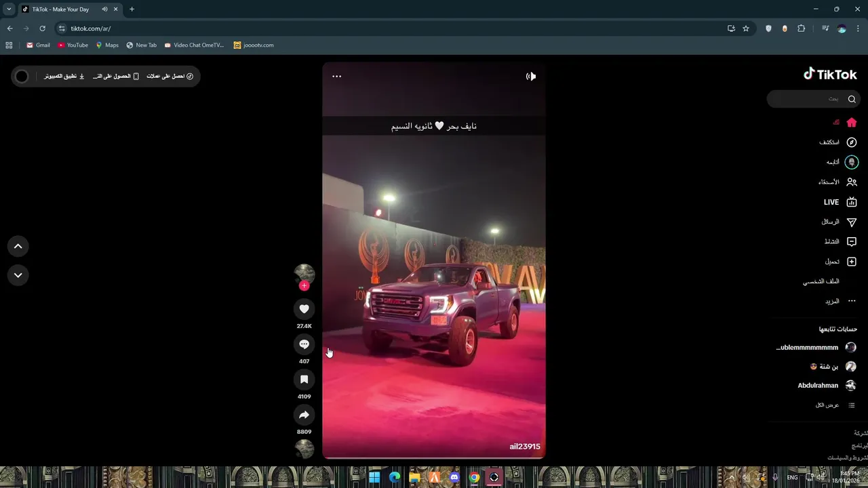This screenshot has height=488, width=868.
Task: Click the round profile circle in top-left pill
Action: tap(22, 76)
